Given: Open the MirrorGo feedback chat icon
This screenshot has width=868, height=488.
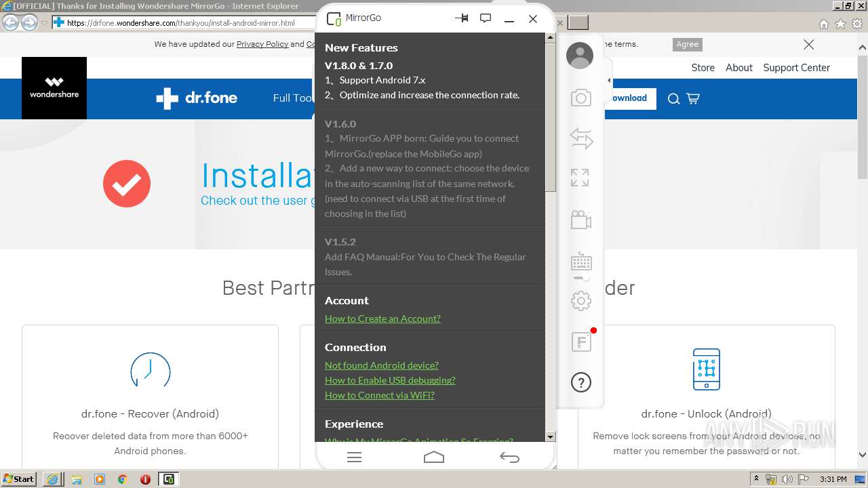Looking at the screenshot, I should [x=486, y=18].
